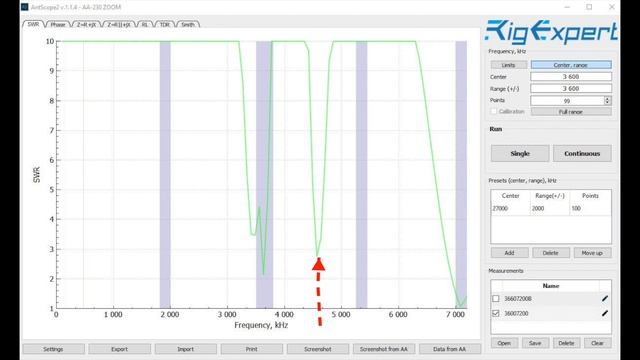This screenshot has height=360, width=640.
Task: Move the preset up
Action: pos(592,253)
